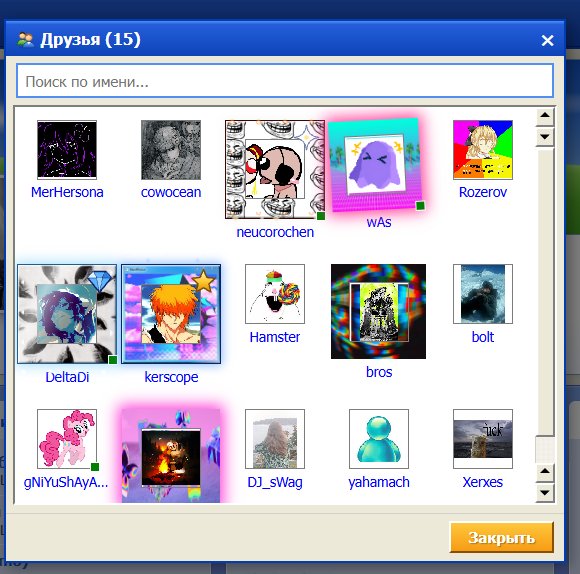Open DJ_sWag's avatar photo
Screen dimensions: 580x574
[275, 439]
